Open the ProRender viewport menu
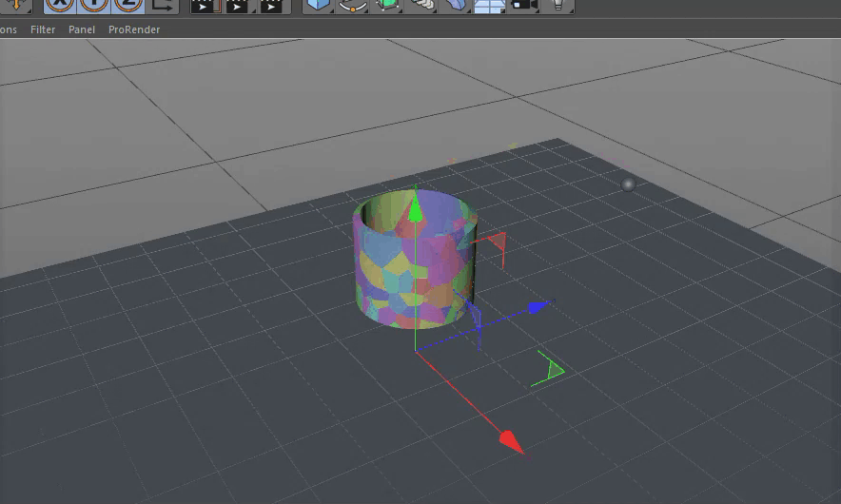Screen dimensions: 841x504 [134, 29]
